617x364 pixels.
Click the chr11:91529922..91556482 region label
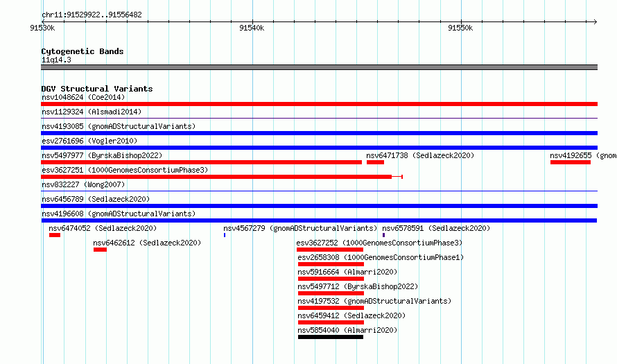coord(92,15)
